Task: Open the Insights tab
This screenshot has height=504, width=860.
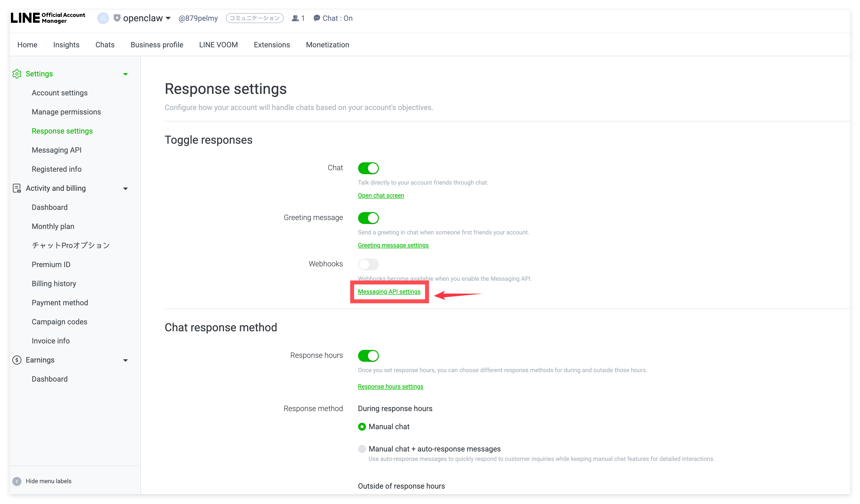Action: point(66,45)
